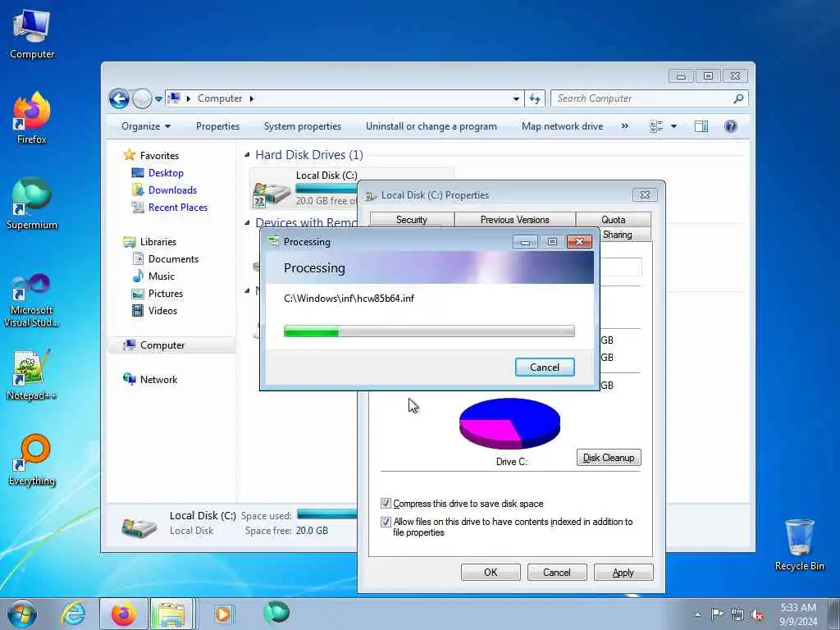
Task: Open the address bar history dropdown arrow
Action: (x=516, y=99)
